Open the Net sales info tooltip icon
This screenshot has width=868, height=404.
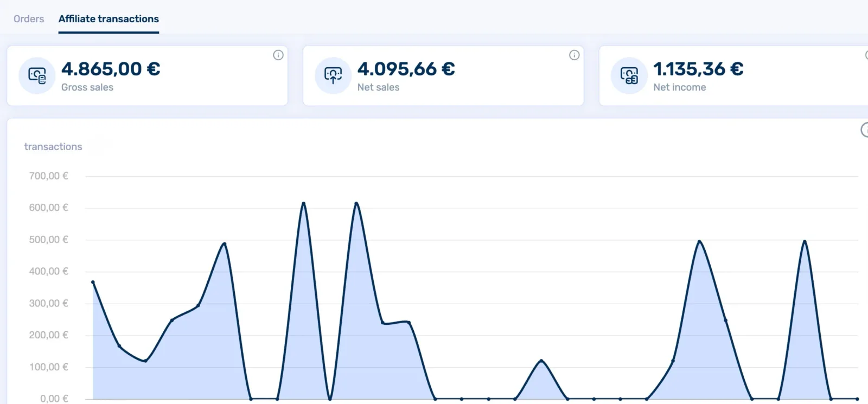pos(575,55)
